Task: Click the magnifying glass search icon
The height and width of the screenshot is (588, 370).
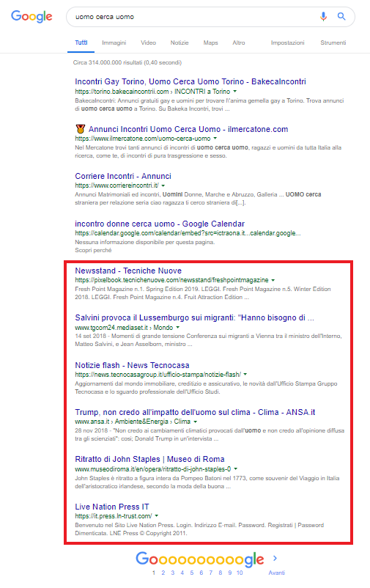Action: pos(341,17)
